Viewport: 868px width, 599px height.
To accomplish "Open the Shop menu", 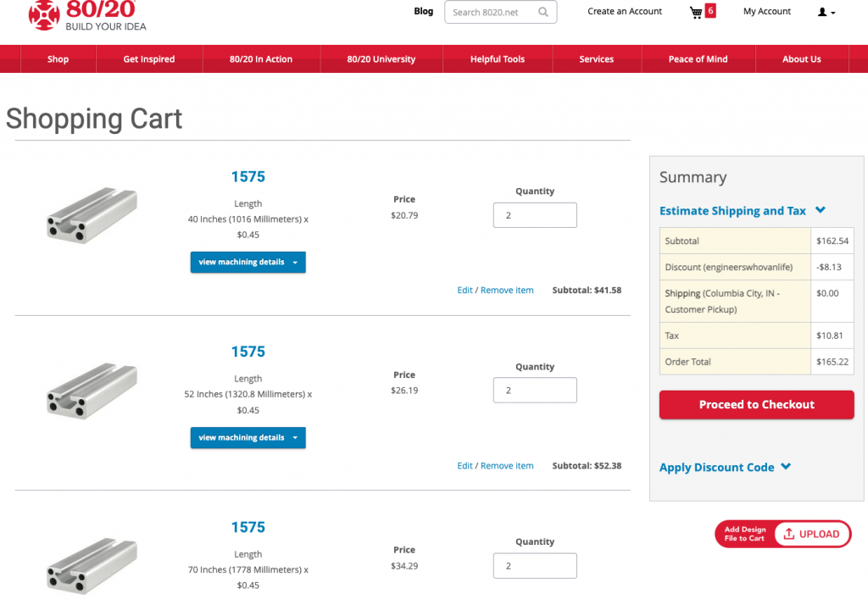I will (x=58, y=59).
